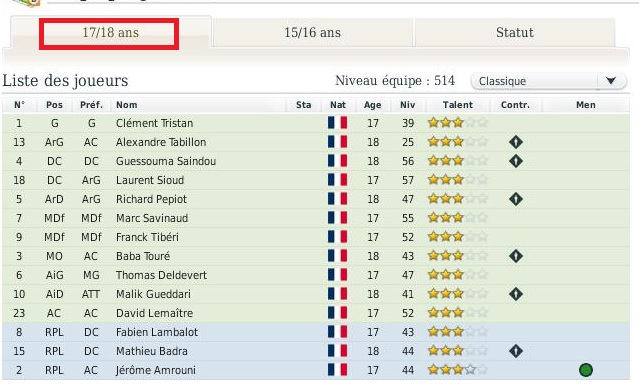639x388 pixels.
Task: Select player name Fabien Lambalot
Action: click(157, 332)
